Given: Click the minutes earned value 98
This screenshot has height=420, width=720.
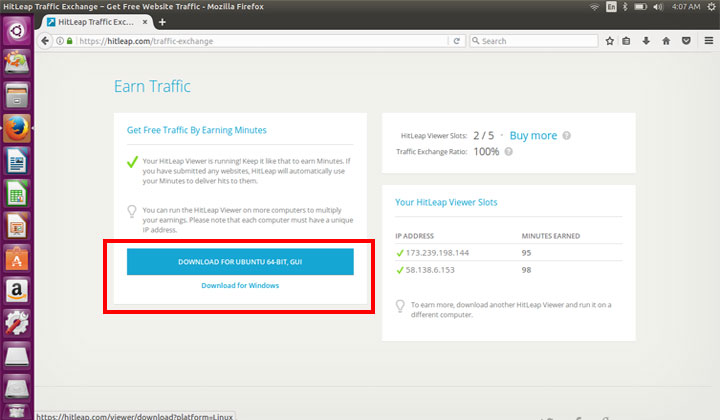Looking at the screenshot, I should click(526, 270).
